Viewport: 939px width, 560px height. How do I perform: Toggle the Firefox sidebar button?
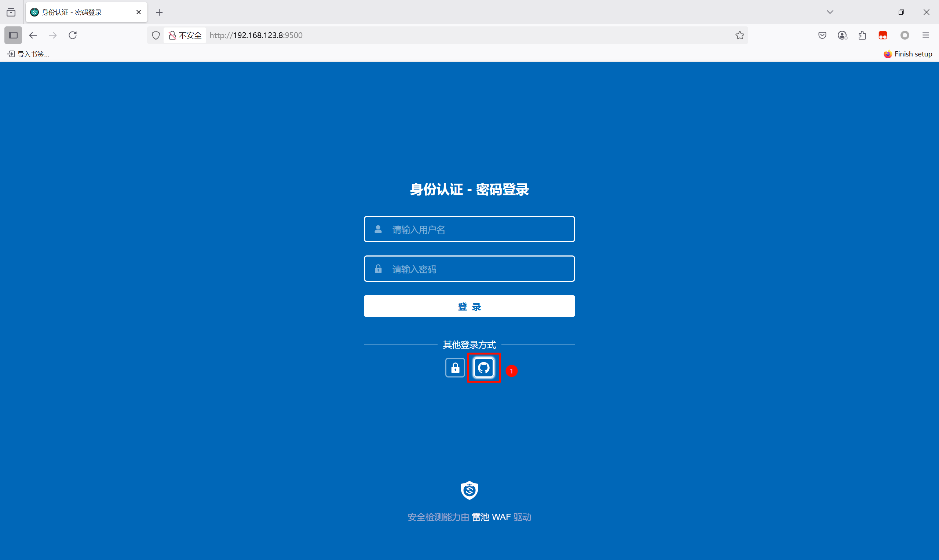[x=13, y=35]
